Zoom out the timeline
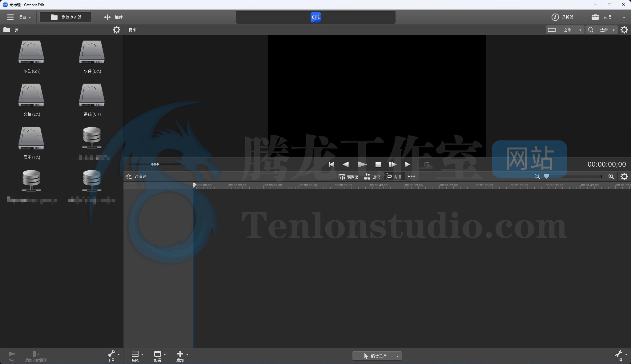Image resolution: width=631 pixels, height=364 pixels. (x=537, y=176)
